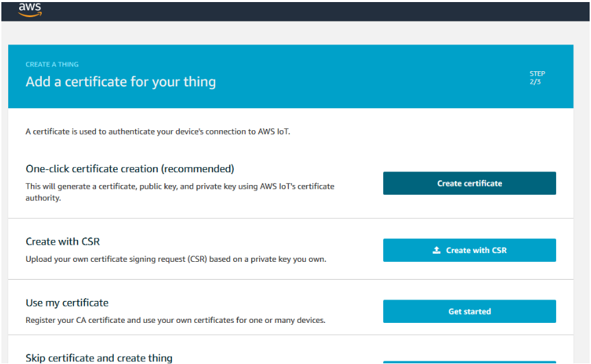Click 'Skip certificate and create thing' heading
This screenshot has height=364, width=591.
point(99,358)
